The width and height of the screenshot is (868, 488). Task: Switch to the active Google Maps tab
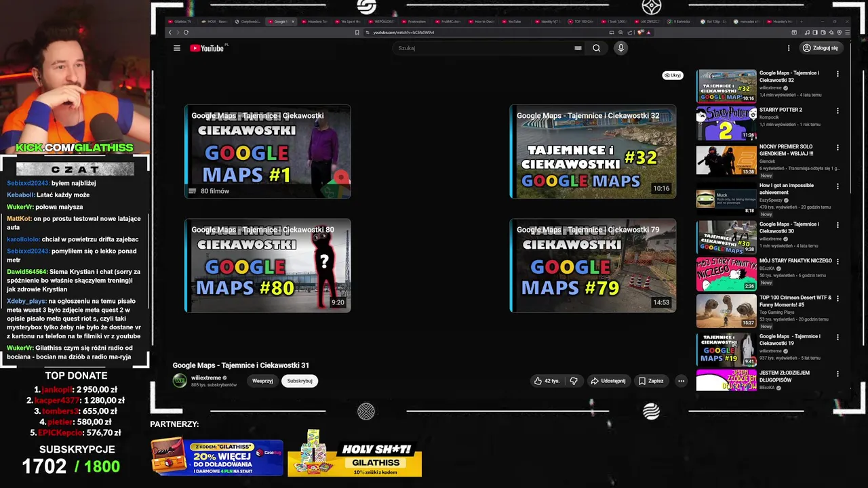pyautogui.click(x=281, y=22)
